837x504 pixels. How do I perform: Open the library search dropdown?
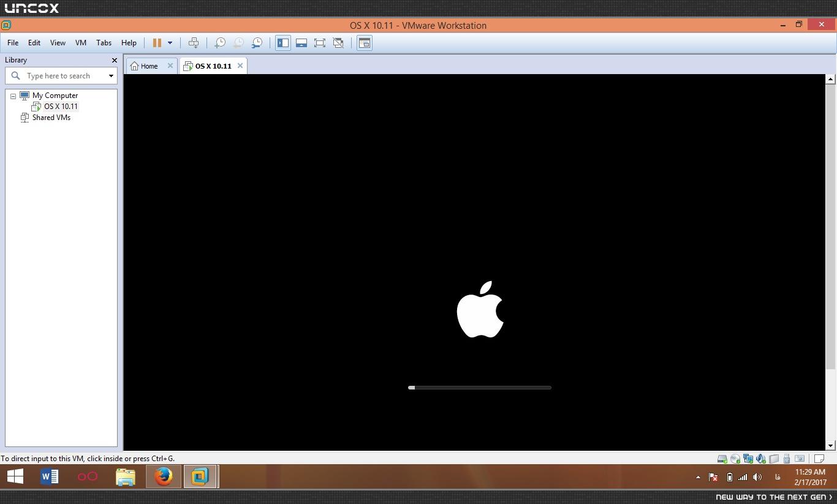tap(111, 76)
